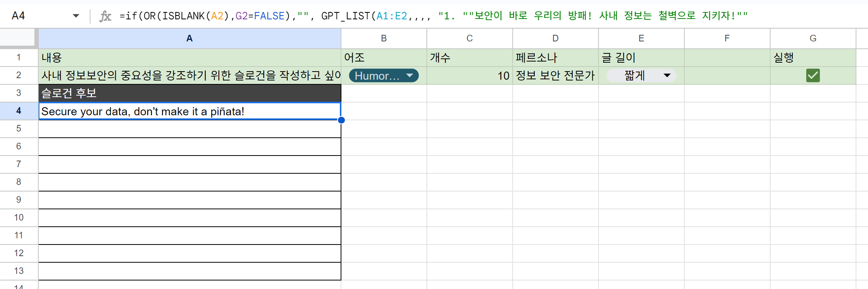The image size is (868, 289).
Task: Select row 4 header
Action: (19, 111)
